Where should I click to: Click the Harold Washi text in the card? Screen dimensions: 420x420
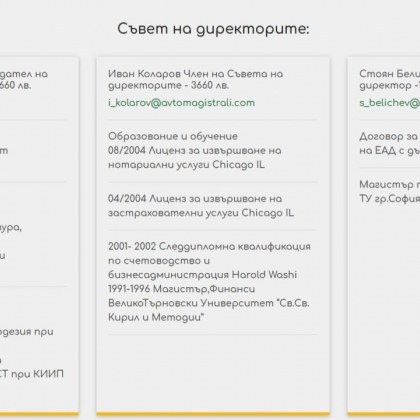[x=264, y=275]
